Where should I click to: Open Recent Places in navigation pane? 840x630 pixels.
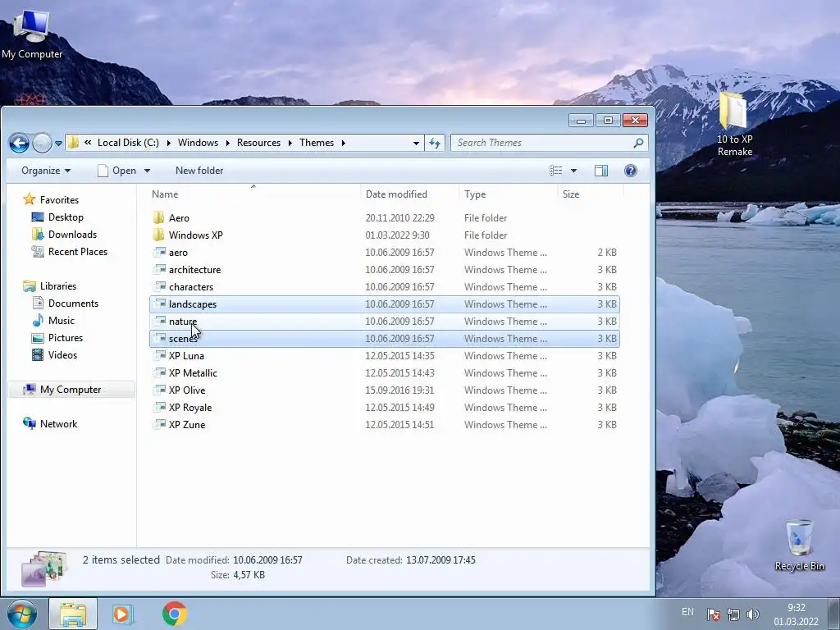pyautogui.click(x=78, y=251)
